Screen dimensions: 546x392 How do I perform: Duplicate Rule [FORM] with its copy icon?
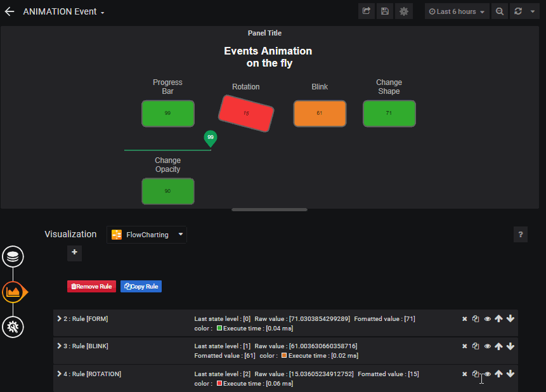[x=476, y=318]
